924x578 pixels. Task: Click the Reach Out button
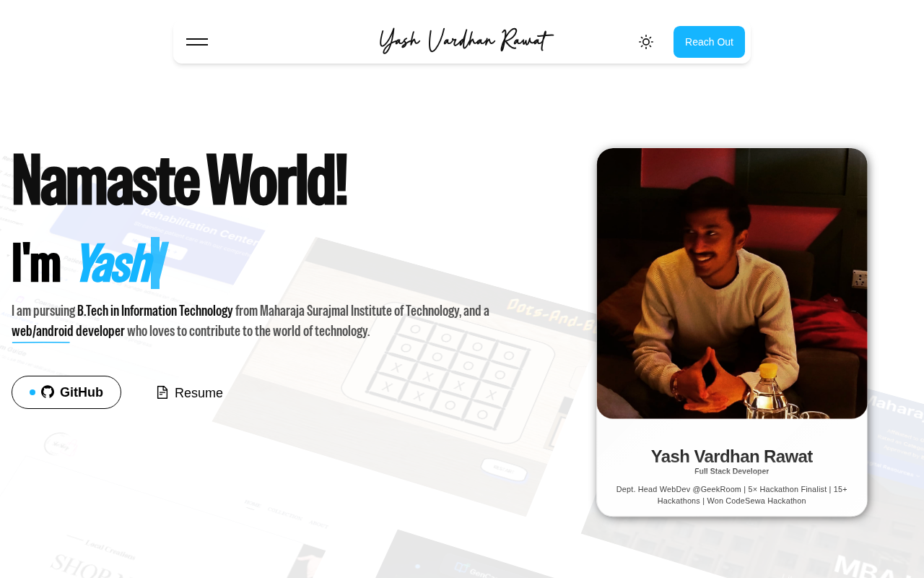pyautogui.click(x=709, y=42)
